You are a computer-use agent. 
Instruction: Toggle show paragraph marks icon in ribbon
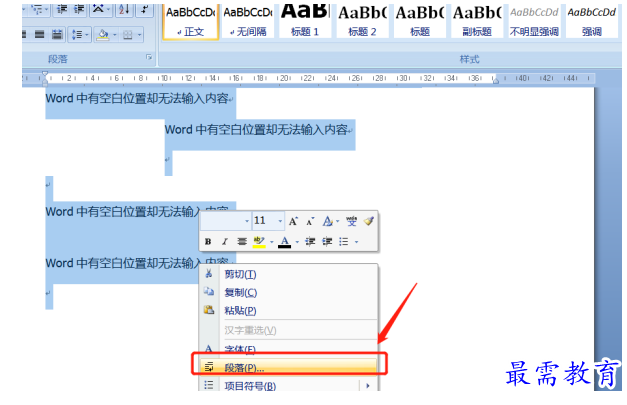coord(144,10)
